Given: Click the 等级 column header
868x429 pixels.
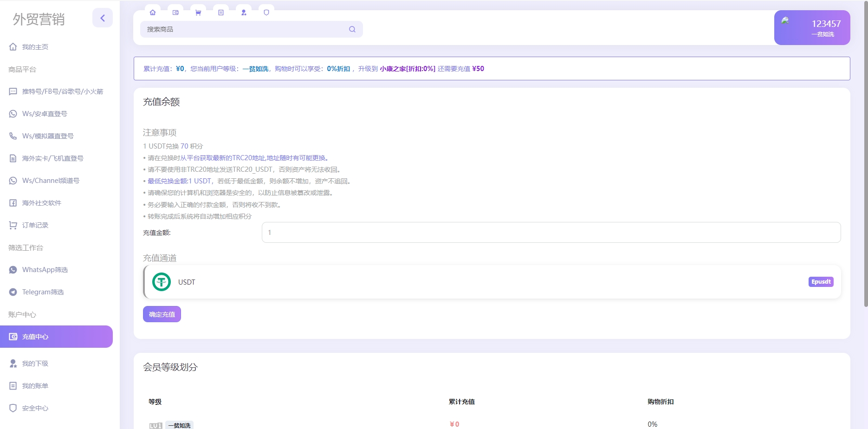Looking at the screenshot, I should pyautogui.click(x=155, y=402).
